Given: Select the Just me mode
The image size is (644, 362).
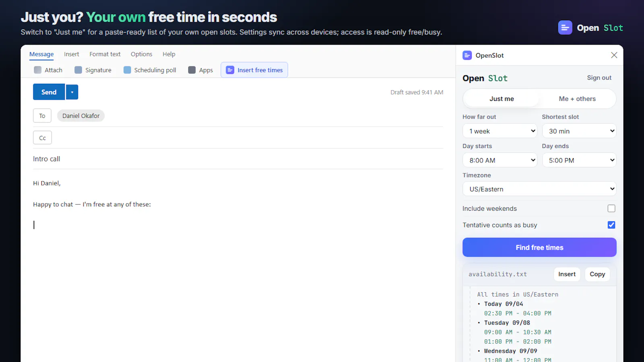Looking at the screenshot, I should coord(502,99).
